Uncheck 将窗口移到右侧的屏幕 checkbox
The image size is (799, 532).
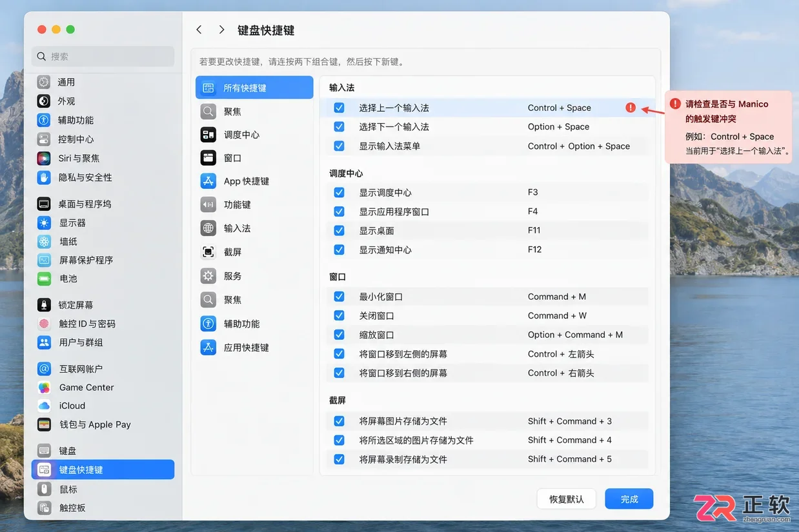point(339,373)
